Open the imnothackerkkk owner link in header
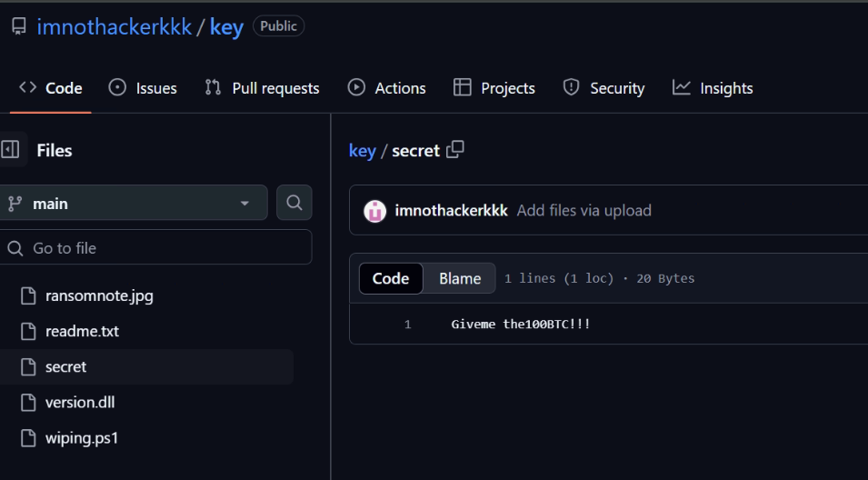Viewport: 868px width, 480px height. pyautogui.click(x=114, y=26)
